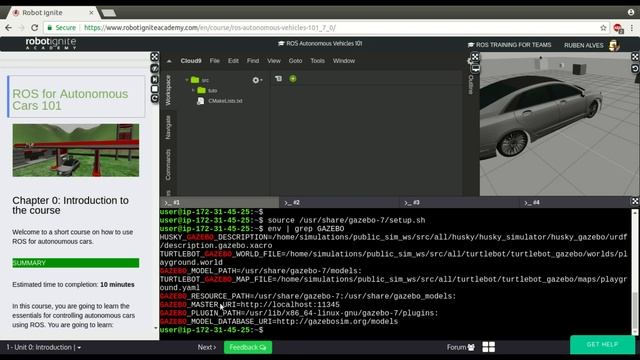
Task: Maximize the notebook panel with the fullscreen icon
Action: [x=155, y=57]
